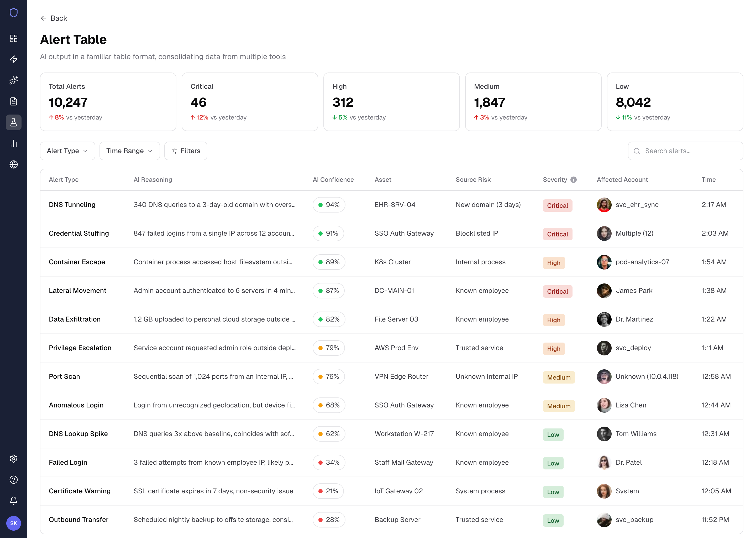
Task: Open the help question mark icon
Action: click(14, 480)
